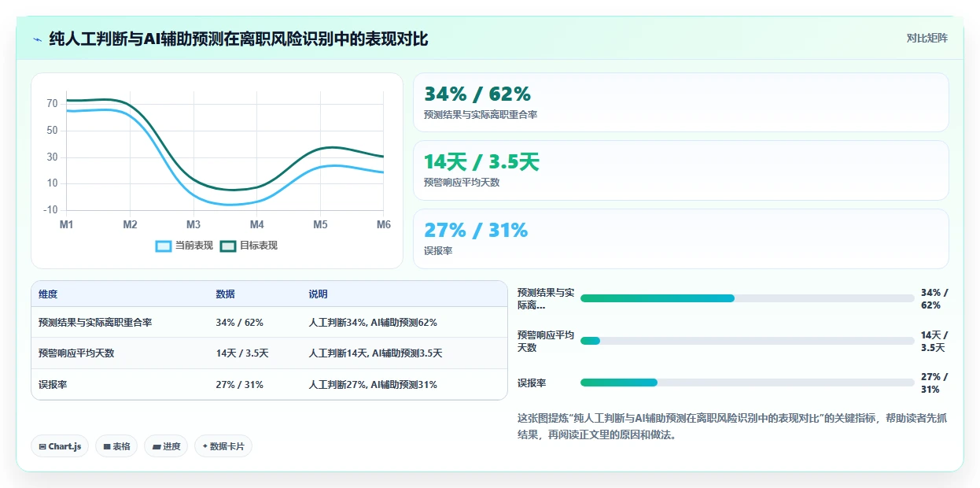Click y-axis label -10
Image resolution: width=980 pixels, height=488 pixels.
(50, 210)
